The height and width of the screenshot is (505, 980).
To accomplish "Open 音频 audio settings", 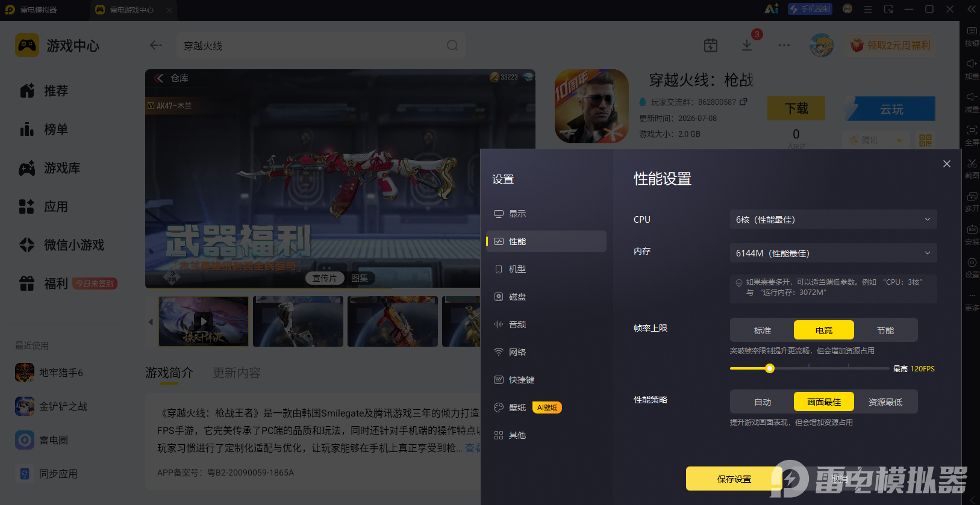I will tap(546, 324).
